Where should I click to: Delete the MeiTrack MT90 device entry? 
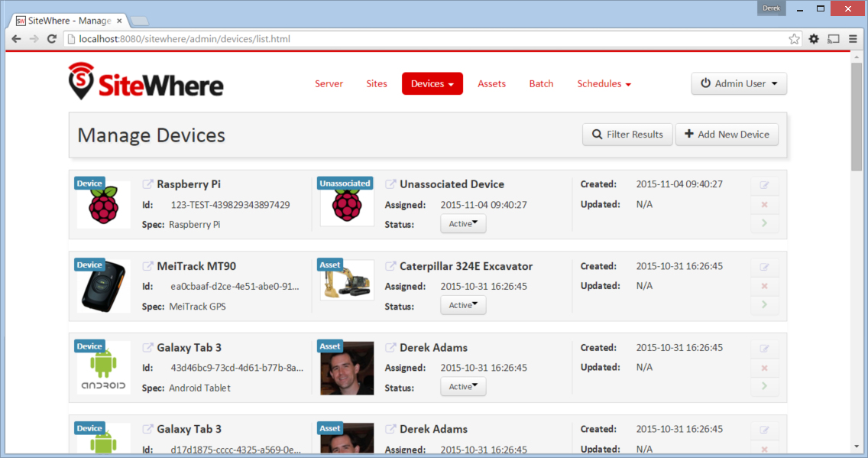765,286
